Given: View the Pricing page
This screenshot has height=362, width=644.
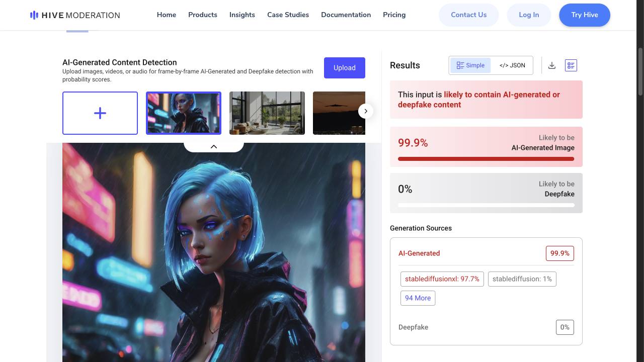Looking at the screenshot, I should (394, 15).
